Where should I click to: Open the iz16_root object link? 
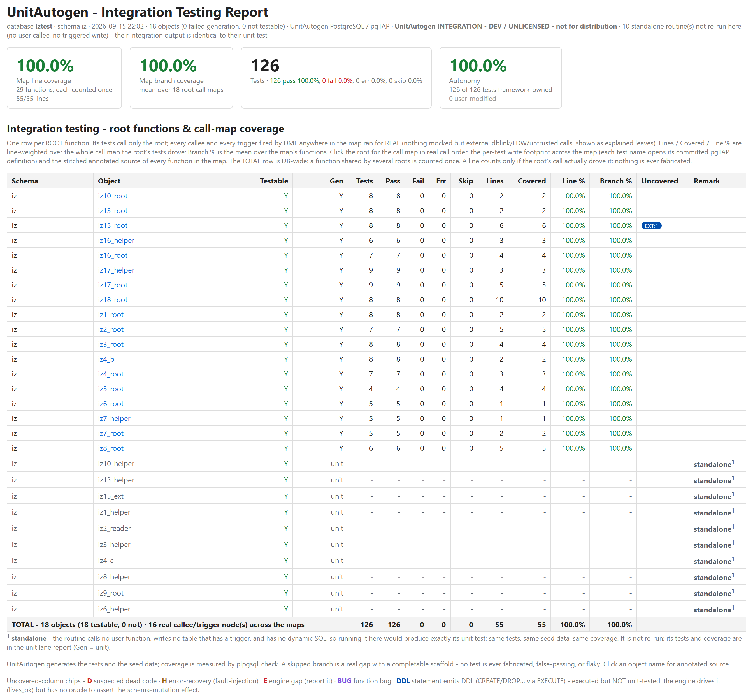[113, 255]
